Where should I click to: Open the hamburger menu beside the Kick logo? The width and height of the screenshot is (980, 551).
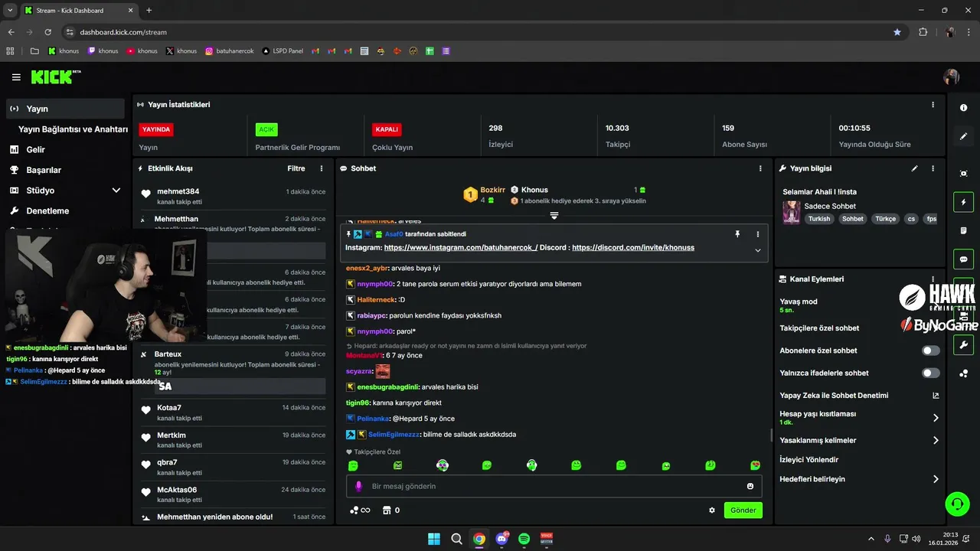pos(16,77)
